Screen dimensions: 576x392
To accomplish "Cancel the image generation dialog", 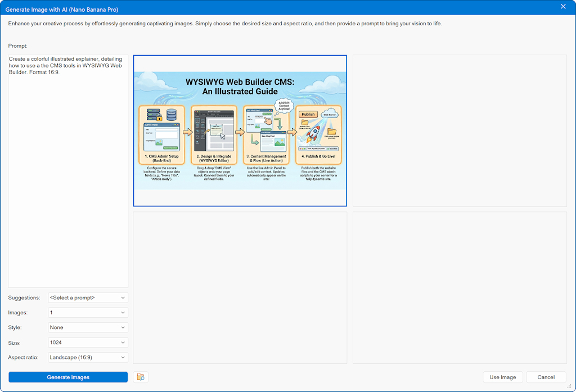I will (x=546, y=377).
